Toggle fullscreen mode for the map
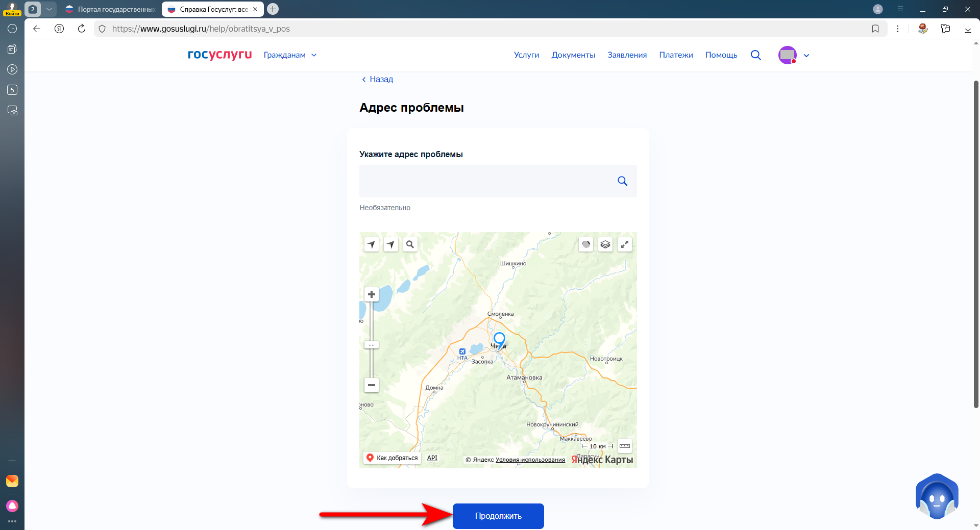Viewport: 980px width, 530px height. pyautogui.click(x=625, y=244)
